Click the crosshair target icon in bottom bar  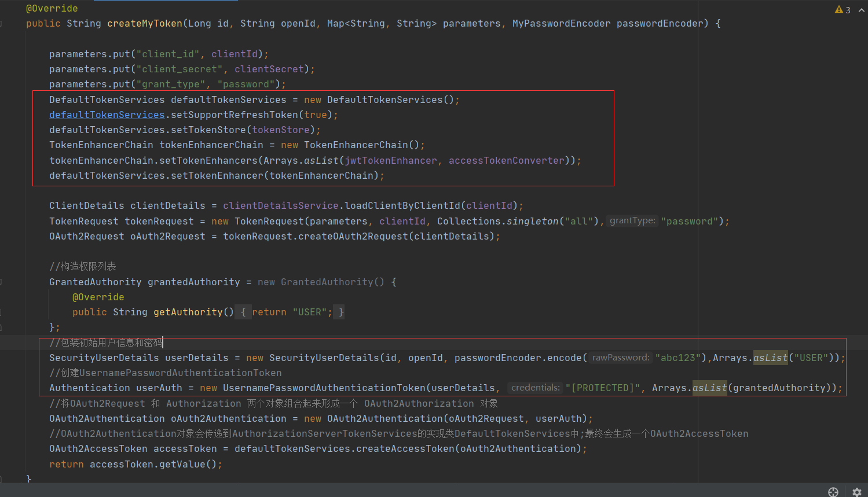[x=833, y=492]
